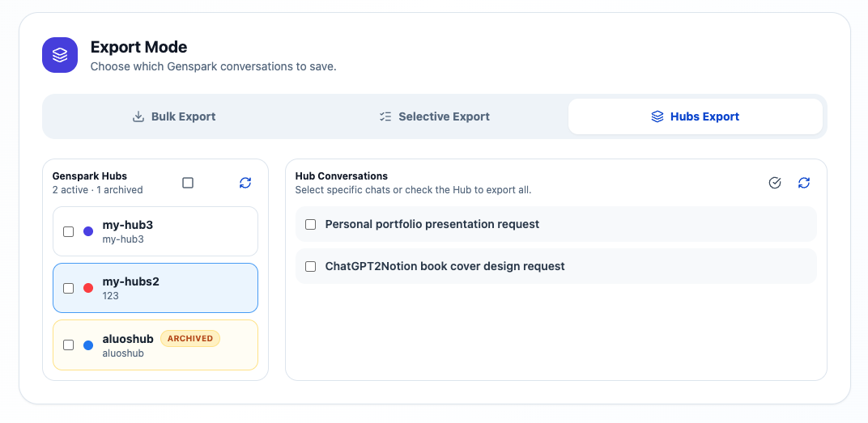Open the my-hubs2 hub card
This screenshot has width=868, height=423.
coord(155,288)
